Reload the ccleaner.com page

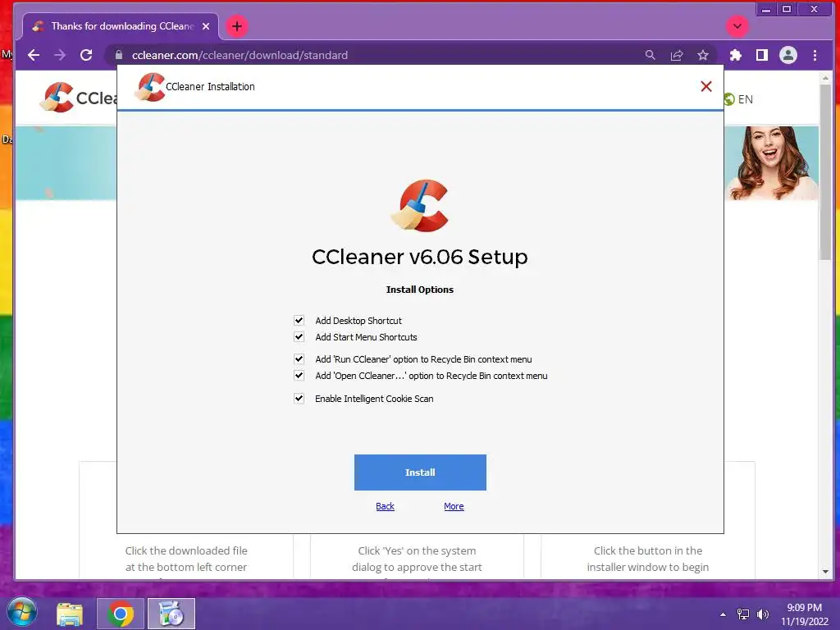pos(86,55)
